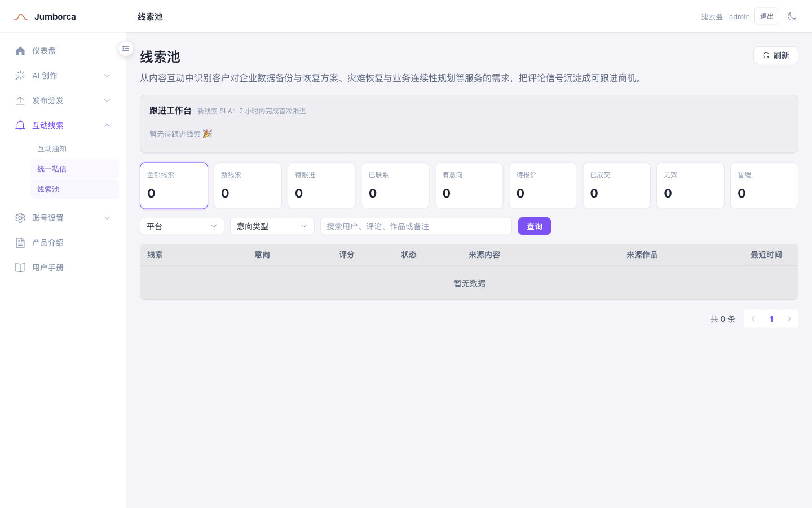Image resolution: width=812 pixels, height=508 pixels.
Task: Select the 已联系 stat card
Action: [395, 186]
